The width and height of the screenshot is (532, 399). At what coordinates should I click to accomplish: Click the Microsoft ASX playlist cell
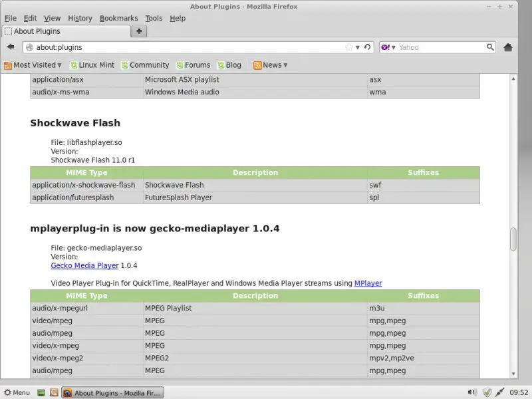pyautogui.click(x=255, y=79)
